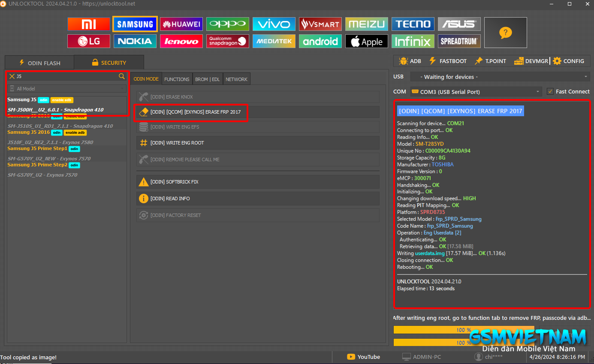The image size is (594, 364).
Task: Click the [ODIN] WRITE ENG EFS button
Action: coord(258,127)
